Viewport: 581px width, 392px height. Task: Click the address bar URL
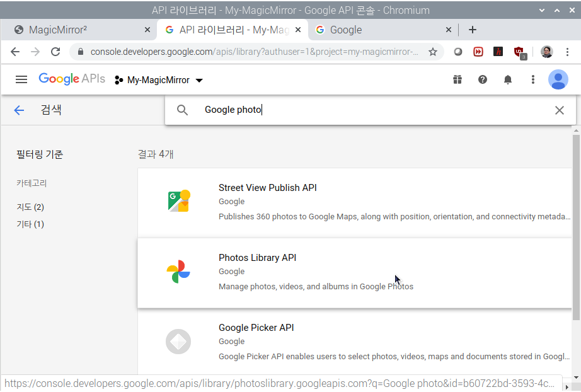click(x=254, y=52)
